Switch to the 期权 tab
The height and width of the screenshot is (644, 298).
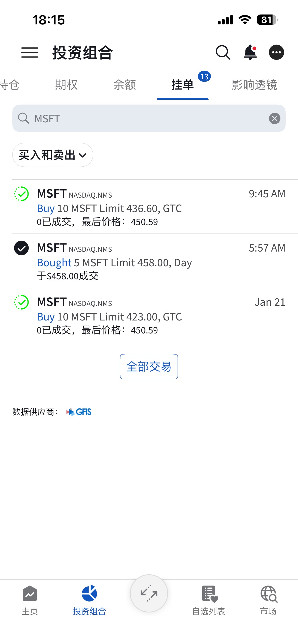pos(66,85)
